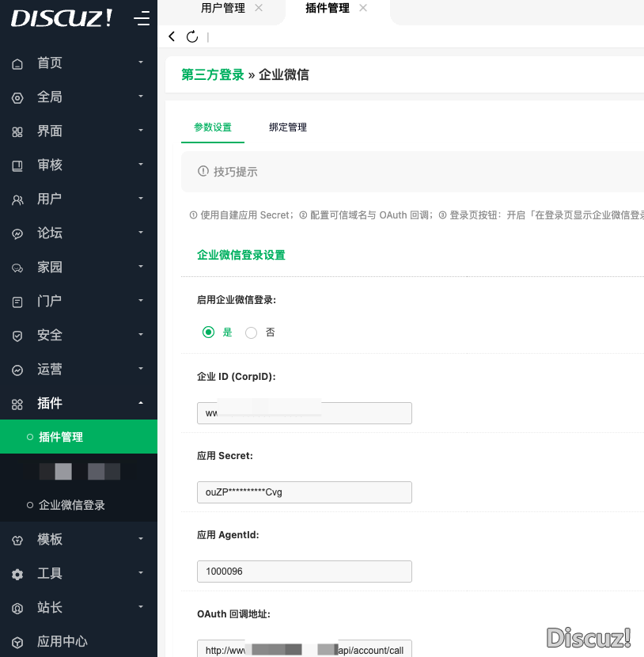Switch to the 用户管理 tab
The image size is (644, 657).
click(223, 8)
